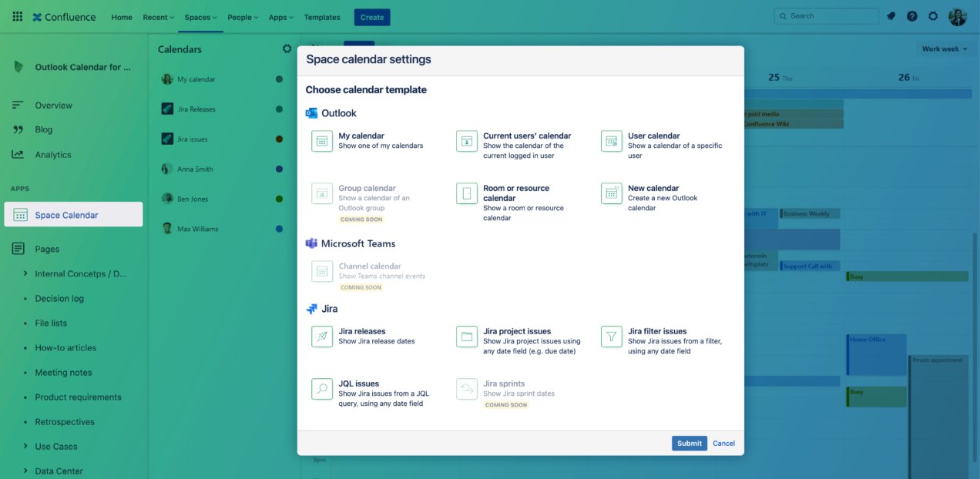The image size is (980, 479).
Task: Cancel the Space calendar settings dialog
Action: click(x=723, y=443)
